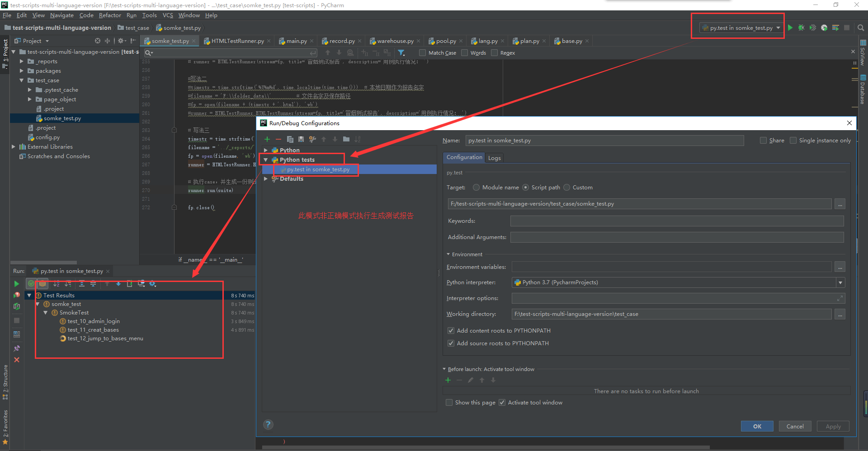Collapse the Python tests node
The height and width of the screenshot is (451, 868).
tap(266, 160)
